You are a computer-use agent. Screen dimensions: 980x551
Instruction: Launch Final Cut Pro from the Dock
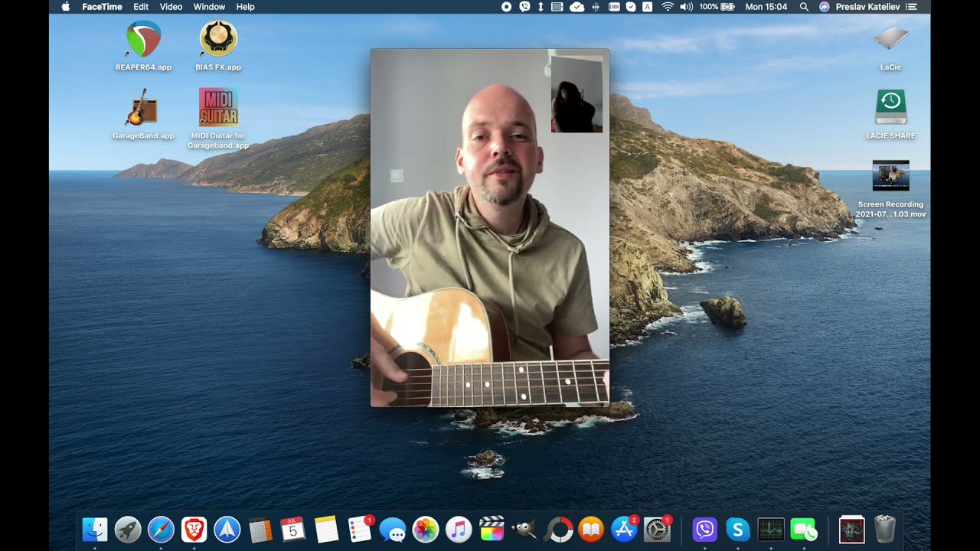(x=492, y=529)
